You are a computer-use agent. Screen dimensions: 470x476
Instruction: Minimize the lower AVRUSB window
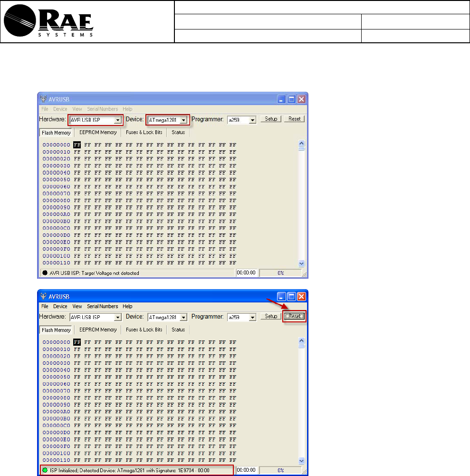coord(281,297)
